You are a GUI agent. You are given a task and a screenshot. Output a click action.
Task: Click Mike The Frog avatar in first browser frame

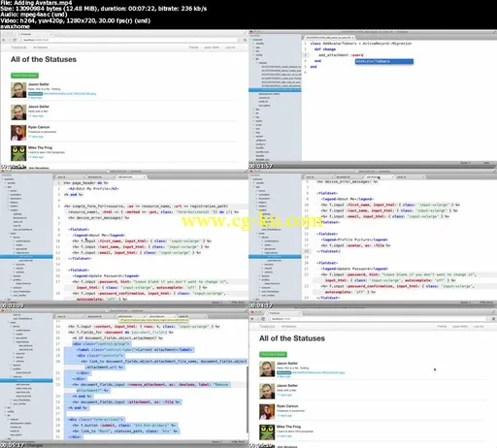[x=18, y=153]
